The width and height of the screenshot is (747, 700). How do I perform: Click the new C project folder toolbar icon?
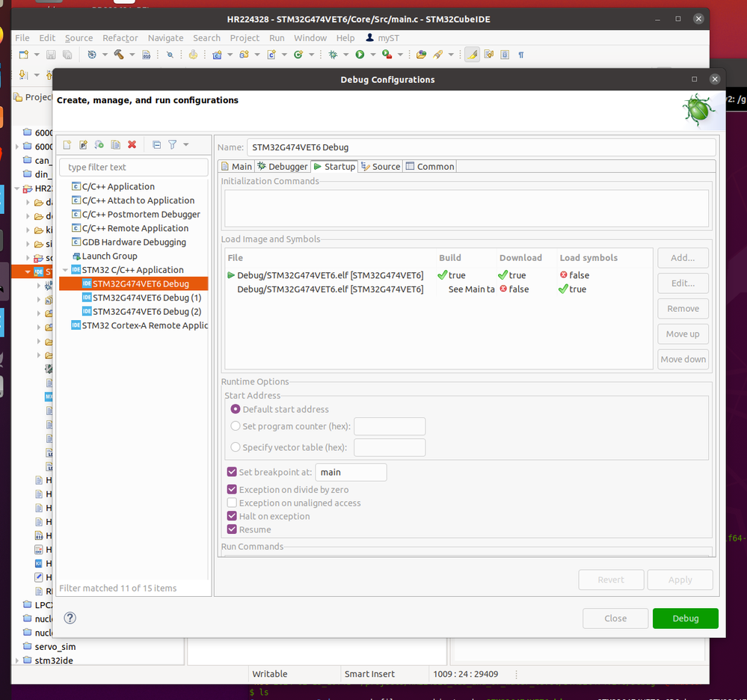pyautogui.click(x=218, y=55)
